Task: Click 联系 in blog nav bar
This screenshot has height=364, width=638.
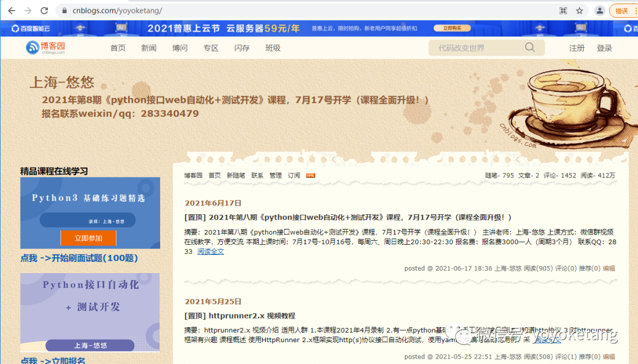Action: coord(257,175)
